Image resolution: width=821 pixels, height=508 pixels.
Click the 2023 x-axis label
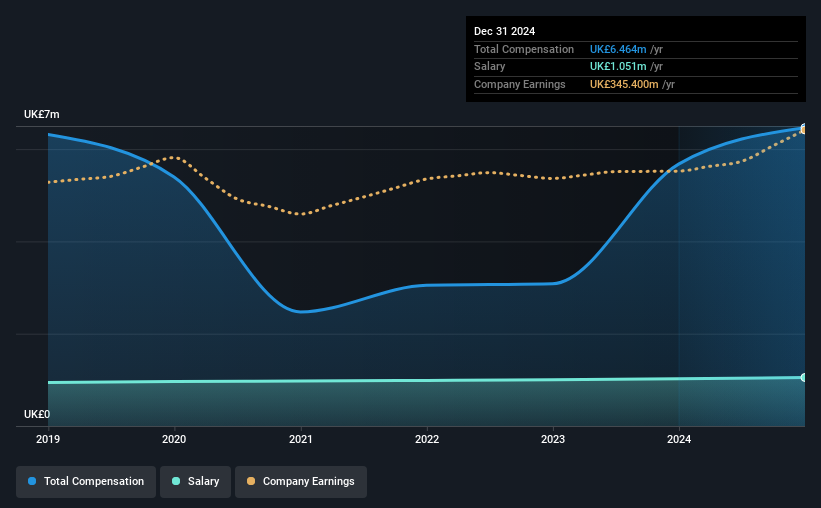(x=553, y=439)
